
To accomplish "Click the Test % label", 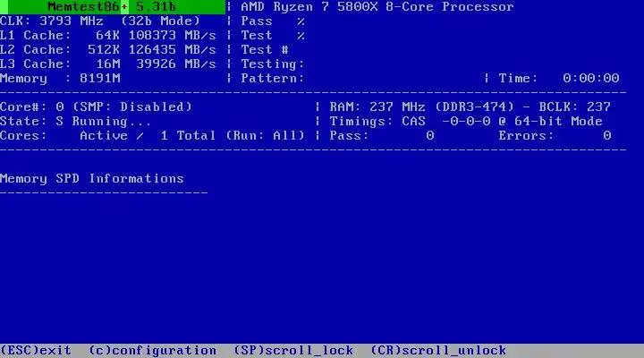I will click(273, 35).
